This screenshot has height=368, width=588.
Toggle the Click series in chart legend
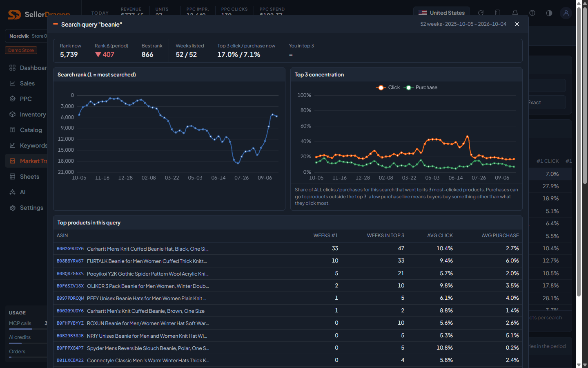[388, 88]
